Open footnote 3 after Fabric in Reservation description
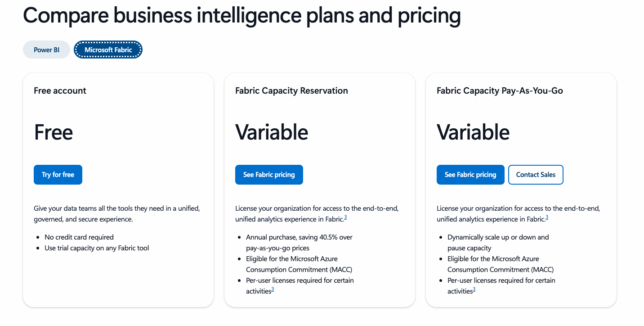 pyautogui.click(x=345, y=217)
